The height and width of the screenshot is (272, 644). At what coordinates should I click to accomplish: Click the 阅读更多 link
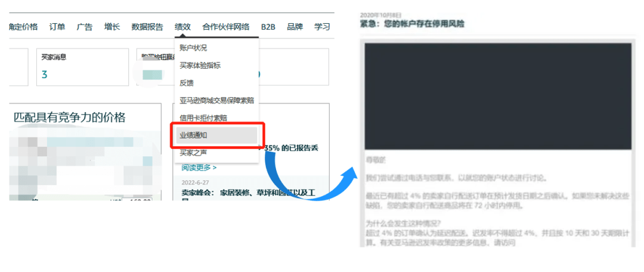tap(199, 168)
